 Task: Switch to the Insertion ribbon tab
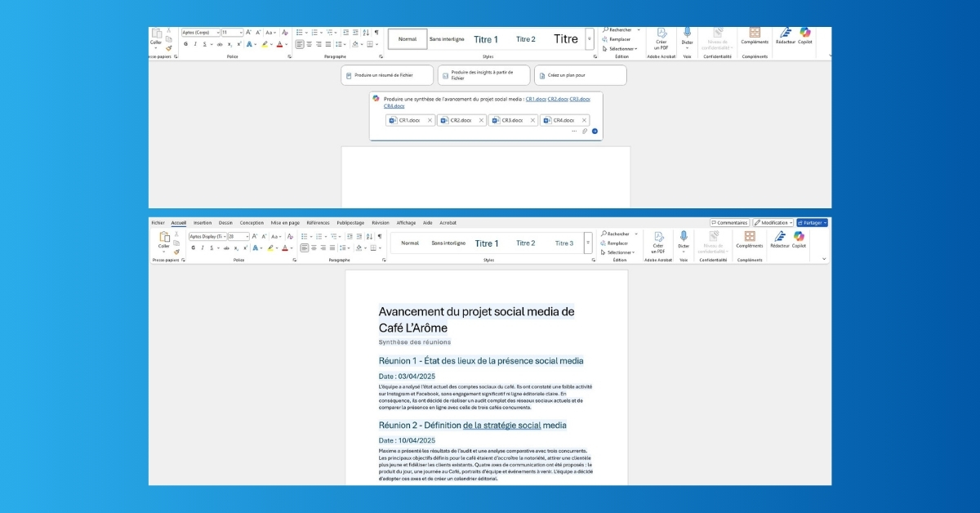point(203,222)
